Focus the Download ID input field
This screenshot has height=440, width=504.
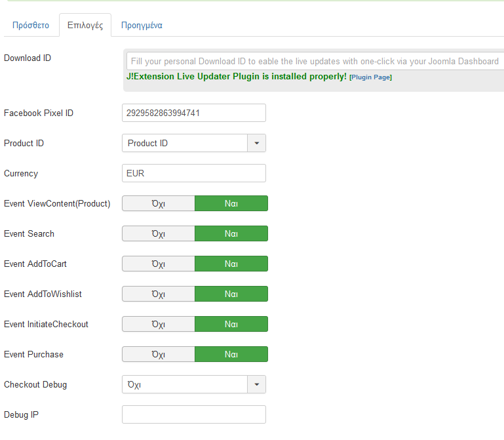[x=315, y=61]
